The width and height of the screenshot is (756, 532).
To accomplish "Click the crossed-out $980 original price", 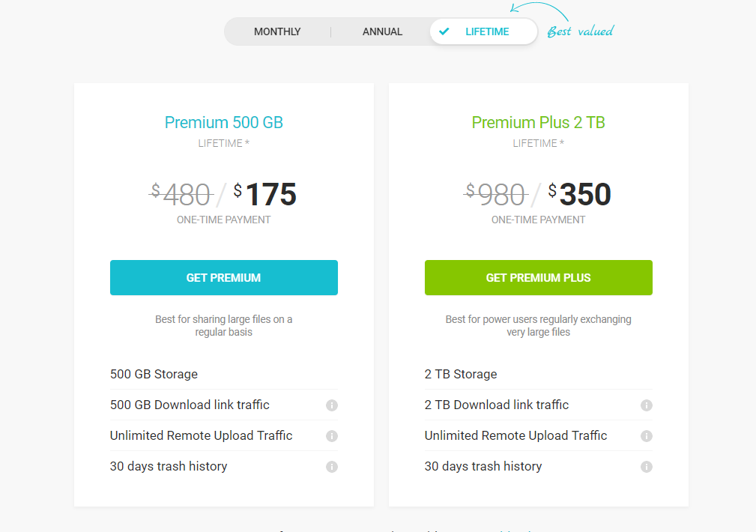I will [496, 196].
